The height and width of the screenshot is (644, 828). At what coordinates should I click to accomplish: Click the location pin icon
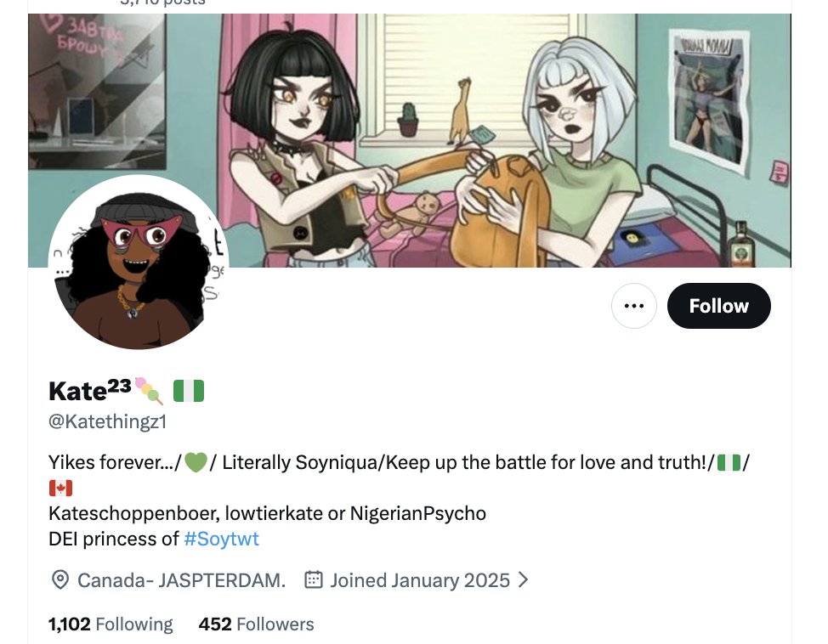60,580
